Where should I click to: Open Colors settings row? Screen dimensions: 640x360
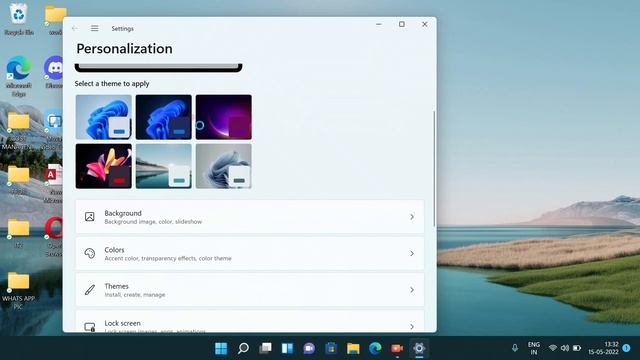tap(250, 253)
